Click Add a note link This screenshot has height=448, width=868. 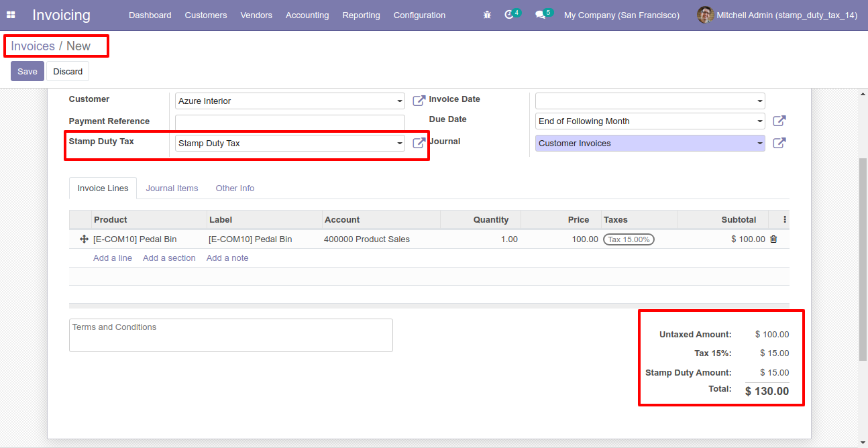pos(227,258)
